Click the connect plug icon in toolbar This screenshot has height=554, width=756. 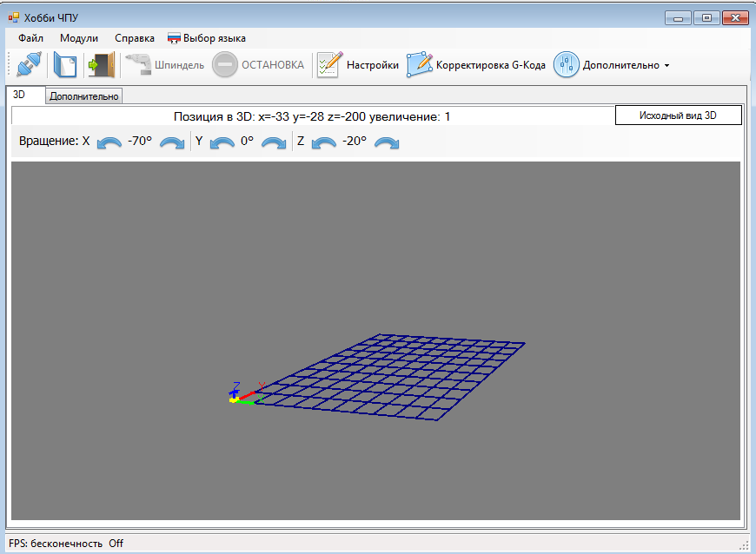tap(29, 64)
